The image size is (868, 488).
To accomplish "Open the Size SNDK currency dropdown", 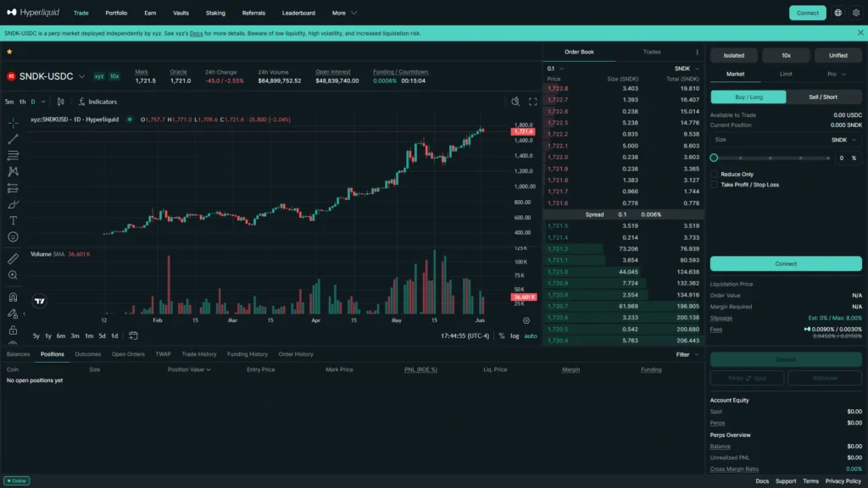I will coord(843,140).
